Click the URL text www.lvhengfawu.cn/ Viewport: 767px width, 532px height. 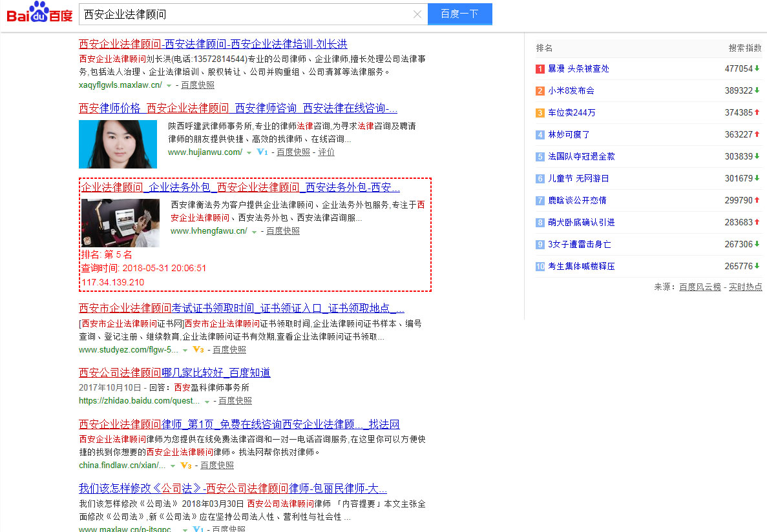coord(209,230)
